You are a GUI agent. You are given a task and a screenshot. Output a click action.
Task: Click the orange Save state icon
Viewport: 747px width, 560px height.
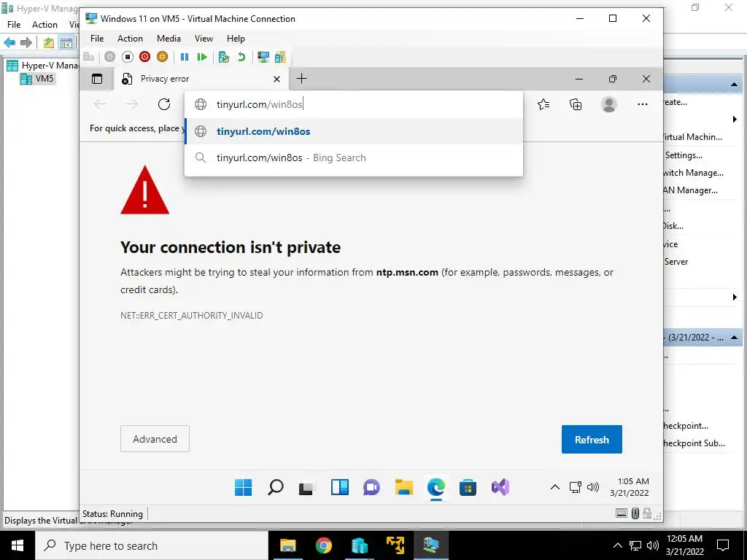(162, 57)
